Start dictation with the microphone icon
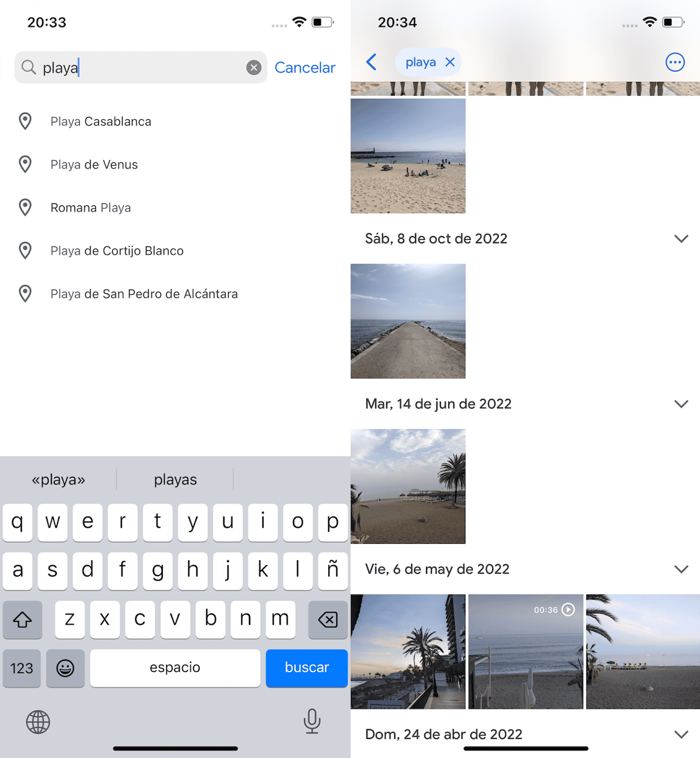 pyautogui.click(x=312, y=721)
